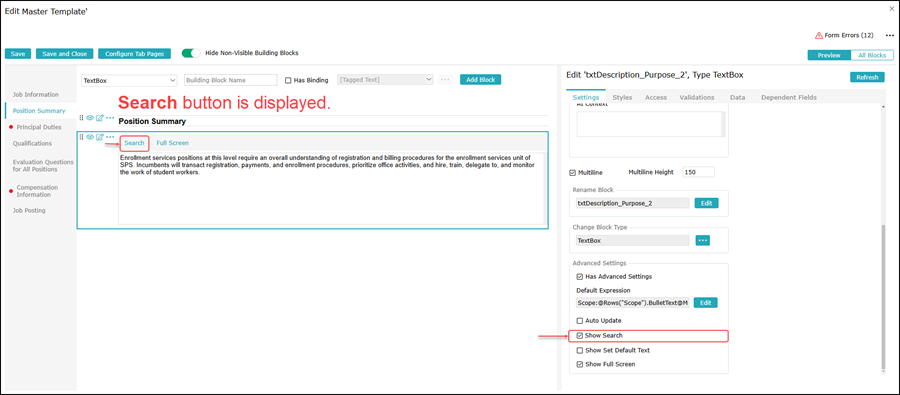Open the Dependent Fields tab
The width and height of the screenshot is (900, 395).
pyautogui.click(x=789, y=98)
